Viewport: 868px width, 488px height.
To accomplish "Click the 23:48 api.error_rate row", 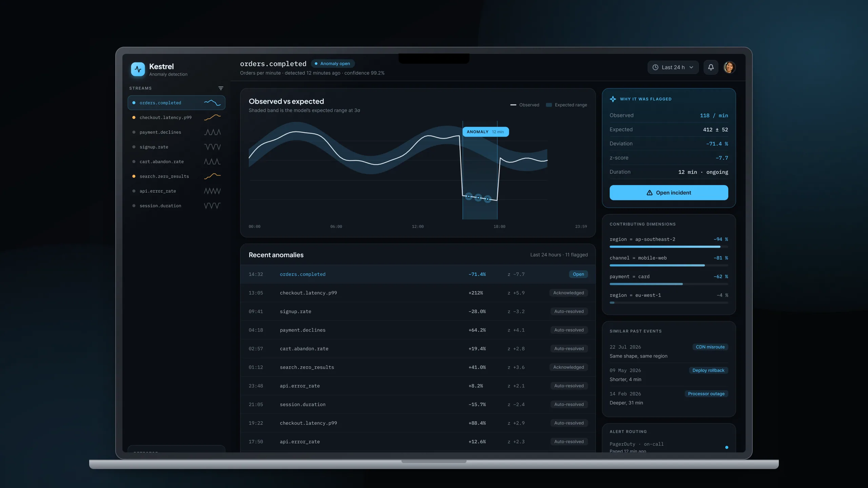I will 418,386.
